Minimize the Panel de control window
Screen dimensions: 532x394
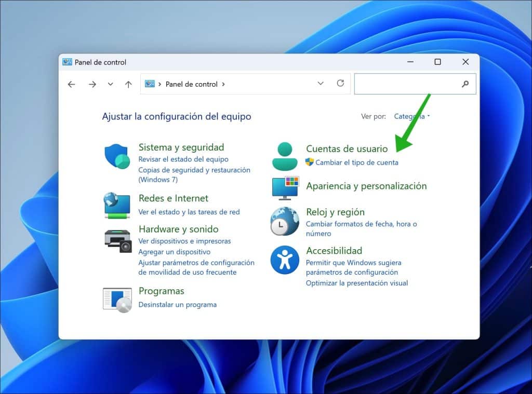[410, 62]
